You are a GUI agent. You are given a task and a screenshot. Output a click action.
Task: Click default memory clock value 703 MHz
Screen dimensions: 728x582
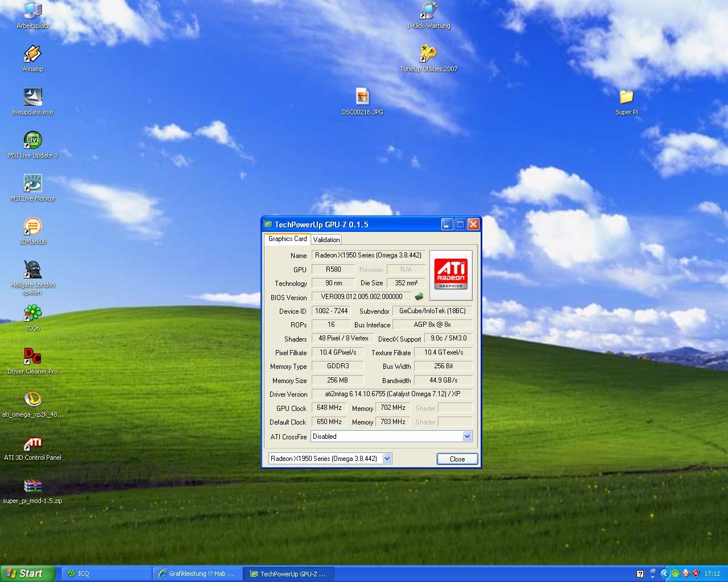pyautogui.click(x=393, y=422)
